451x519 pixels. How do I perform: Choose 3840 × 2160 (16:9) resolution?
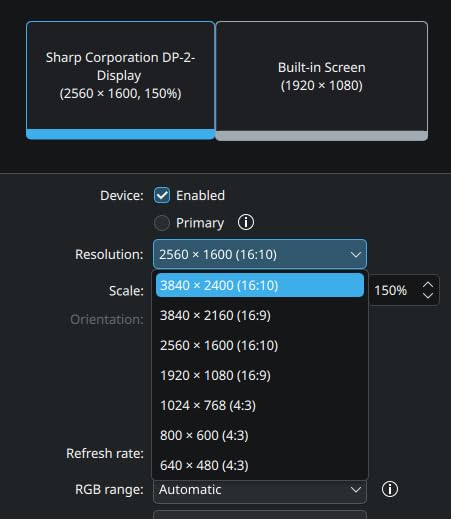click(x=260, y=315)
